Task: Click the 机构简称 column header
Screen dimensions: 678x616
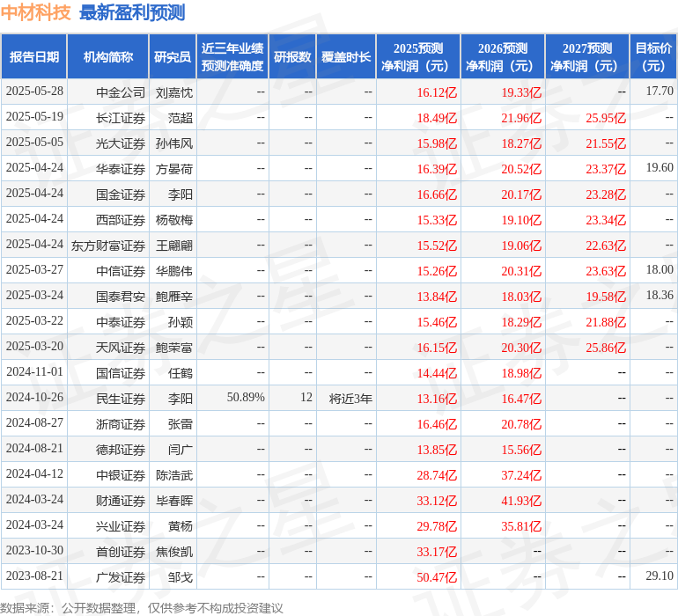Action: click(108, 57)
